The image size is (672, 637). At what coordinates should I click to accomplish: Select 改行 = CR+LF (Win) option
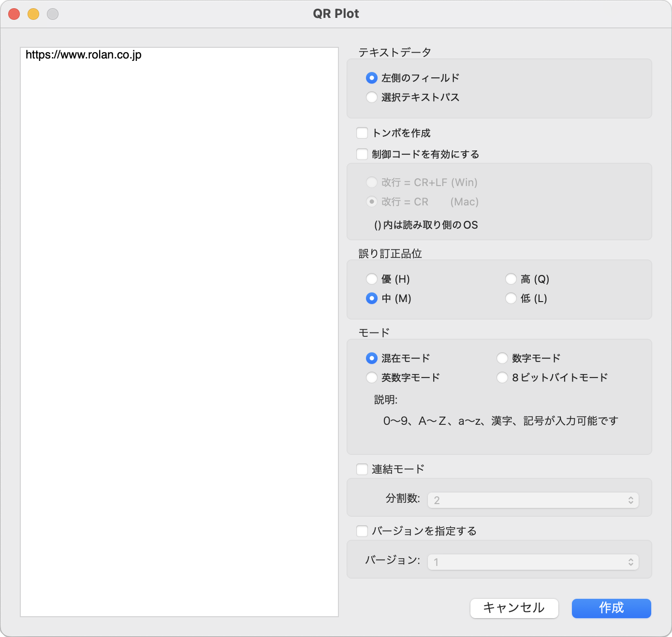[x=371, y=182]
